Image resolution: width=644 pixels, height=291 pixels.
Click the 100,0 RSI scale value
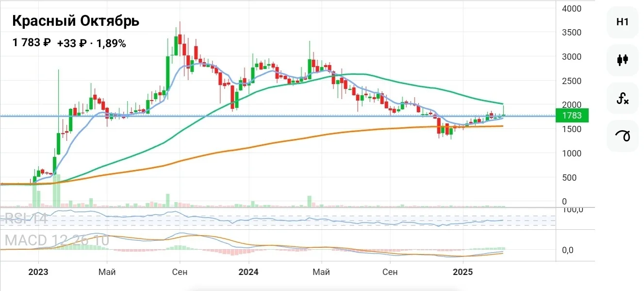coord(572,210)
